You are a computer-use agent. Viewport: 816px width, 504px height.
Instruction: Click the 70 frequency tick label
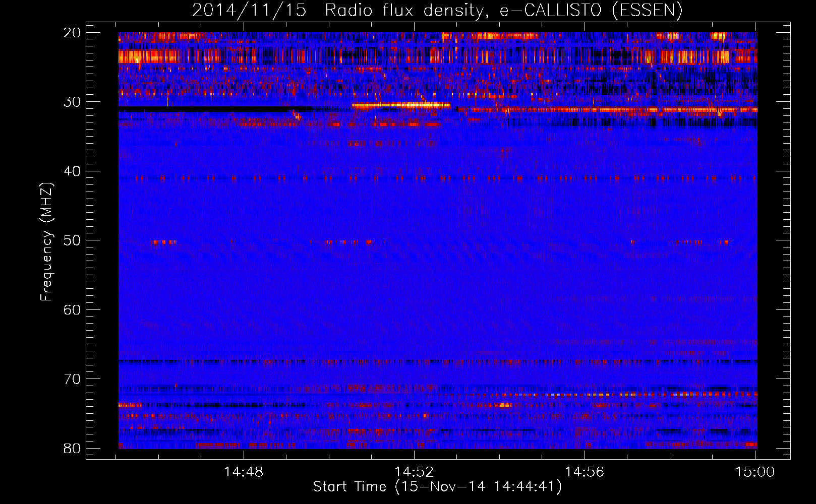(x=73, y=379)
